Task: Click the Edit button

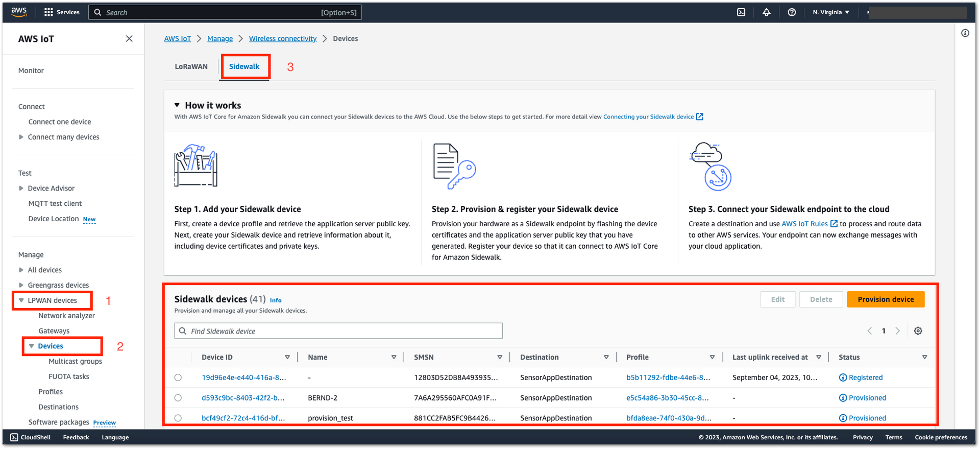Action: (778, 299)
